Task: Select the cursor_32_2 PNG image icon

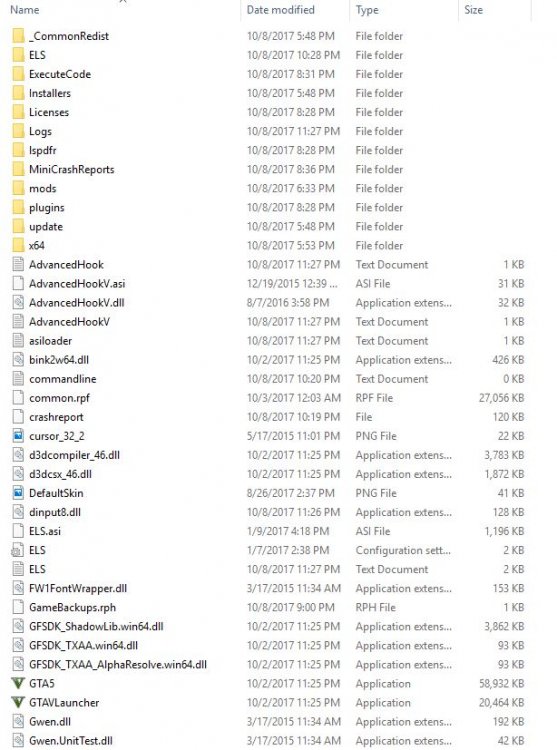Action: [18, 436]
